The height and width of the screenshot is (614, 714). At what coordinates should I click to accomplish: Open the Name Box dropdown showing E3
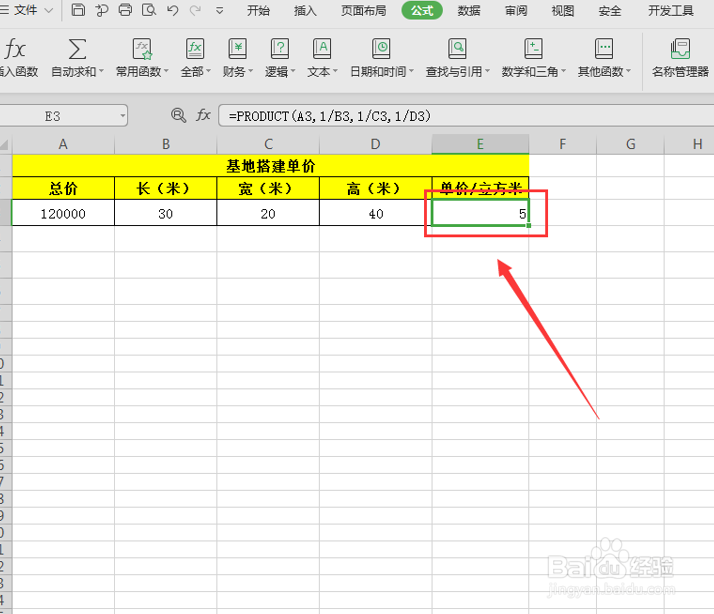[122, 116]
